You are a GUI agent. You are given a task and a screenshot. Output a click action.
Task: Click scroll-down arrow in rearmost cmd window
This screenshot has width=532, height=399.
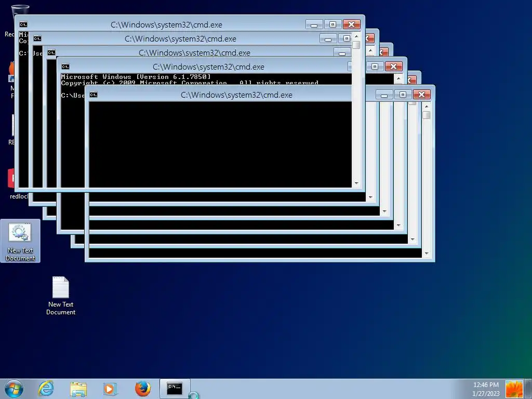tap(356, 183)
